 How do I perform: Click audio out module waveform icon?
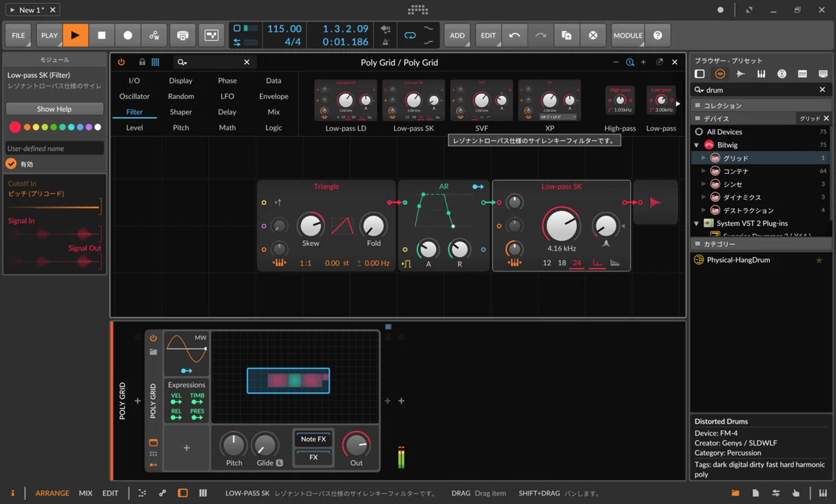[656, 203]
